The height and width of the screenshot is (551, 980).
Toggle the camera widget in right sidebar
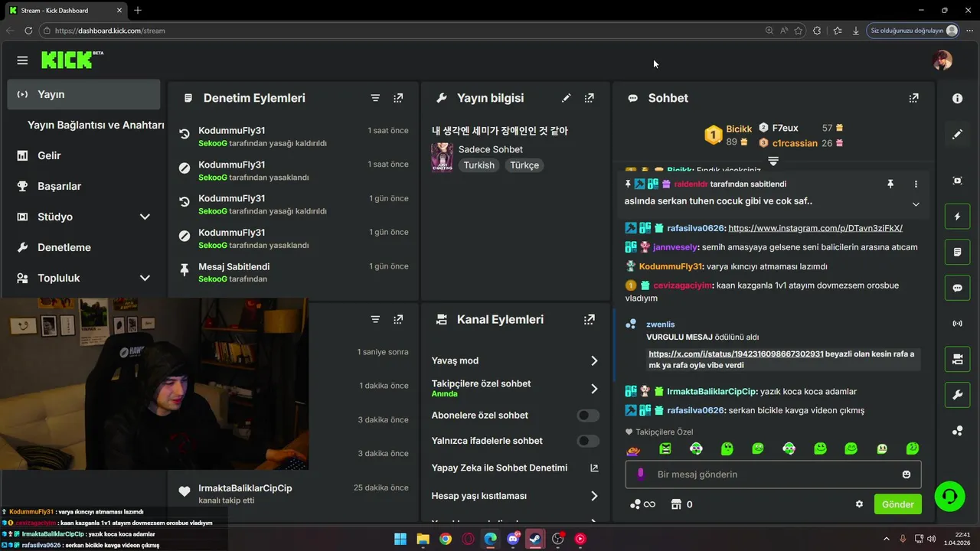click(957, 359)
